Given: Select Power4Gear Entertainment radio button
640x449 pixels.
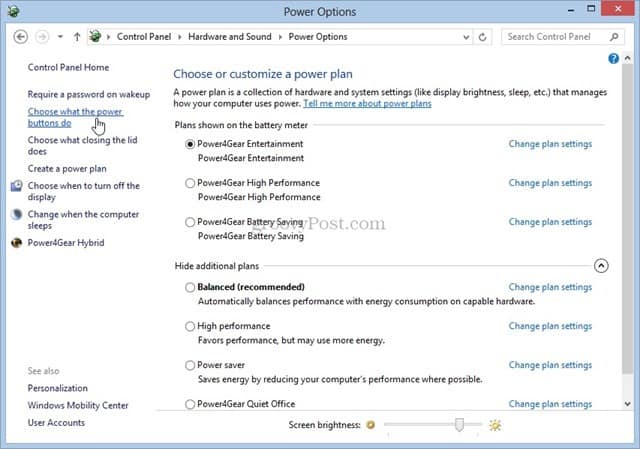Looking at the screenshot, I should click(190, 144).
